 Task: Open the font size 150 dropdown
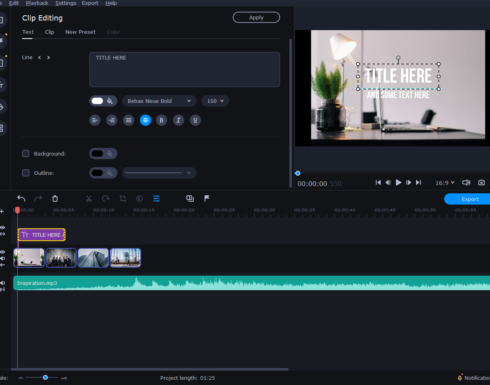tap(215, 101)
